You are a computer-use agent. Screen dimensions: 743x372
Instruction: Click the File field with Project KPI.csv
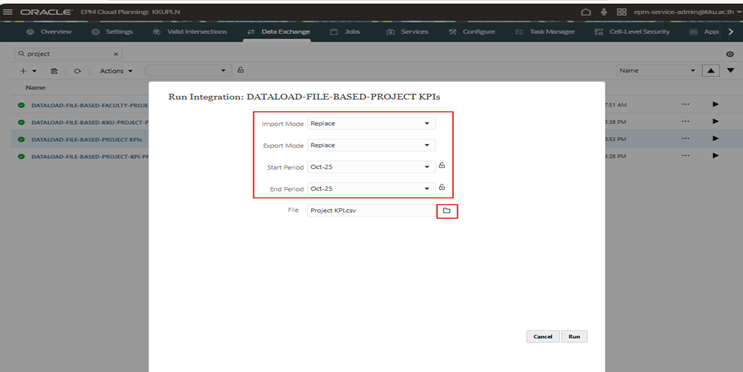click(x=371, y=210)
